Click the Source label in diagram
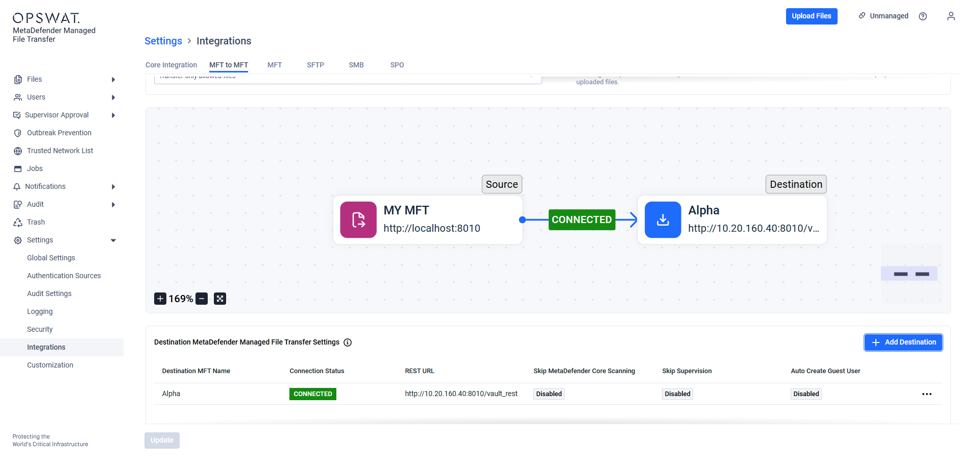Image resolution: width=980 pixels, height=465 pixels. (x=502, y=184)
